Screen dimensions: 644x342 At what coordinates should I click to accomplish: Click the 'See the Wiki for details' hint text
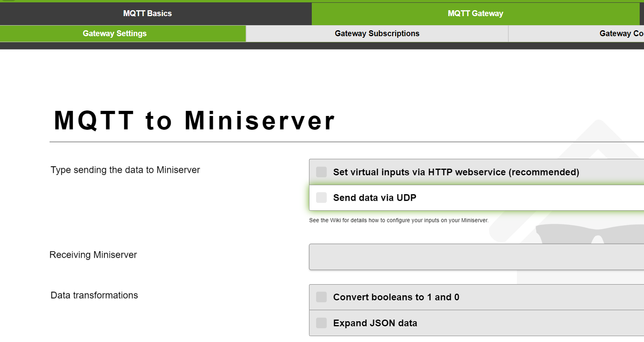399,220
